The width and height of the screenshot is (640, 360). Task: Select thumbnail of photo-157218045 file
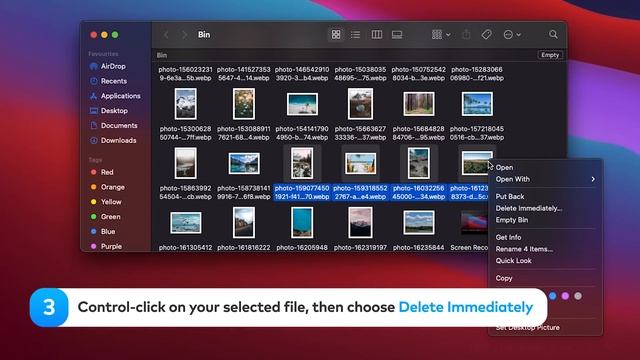coord(477,104)
